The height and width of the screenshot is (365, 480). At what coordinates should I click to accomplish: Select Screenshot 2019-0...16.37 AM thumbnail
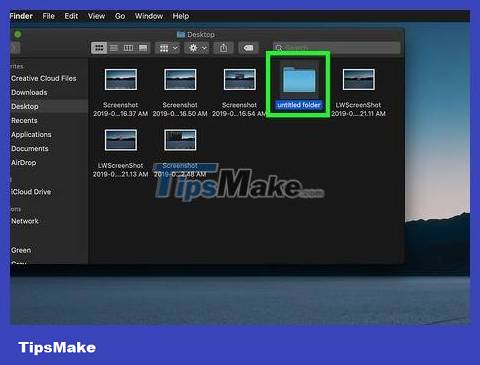click(121, 79)
